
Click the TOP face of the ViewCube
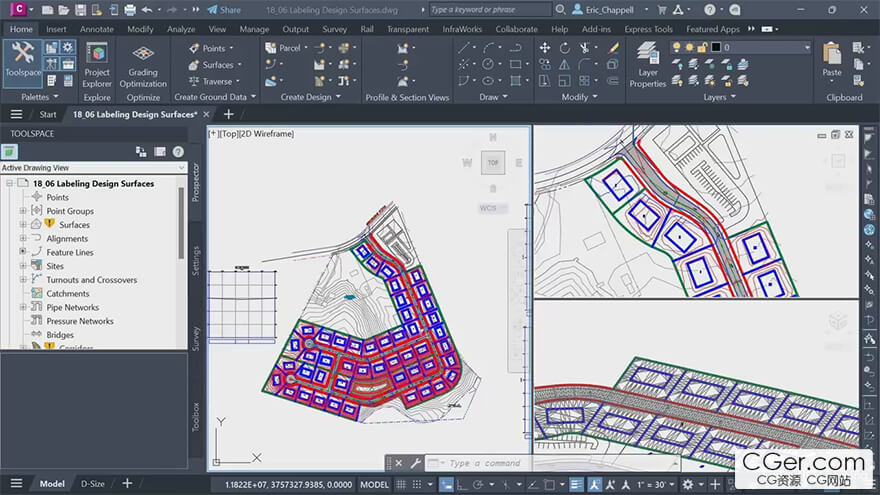coord(492,163)
